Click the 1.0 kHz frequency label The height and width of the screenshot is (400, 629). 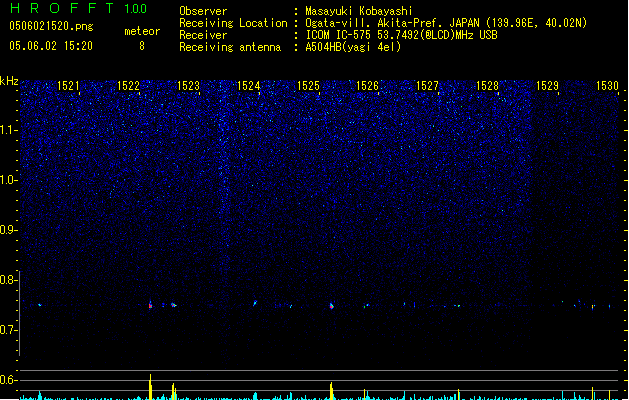coord(9,180)
